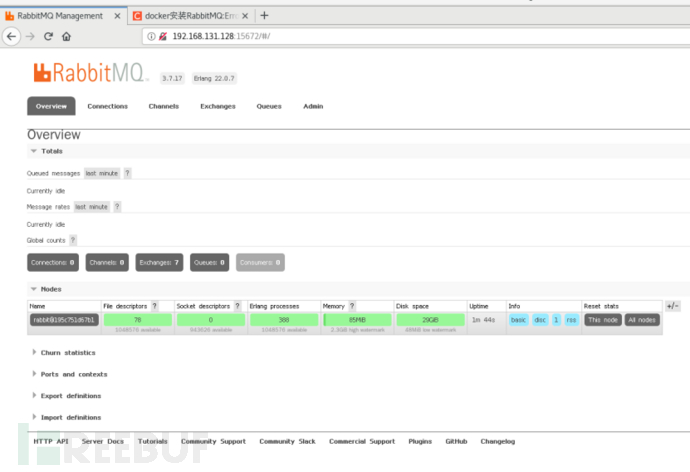This screenshot has width=690, height=472.
Task: Open the GitHub footer link
Action: (x=456, y=441)
